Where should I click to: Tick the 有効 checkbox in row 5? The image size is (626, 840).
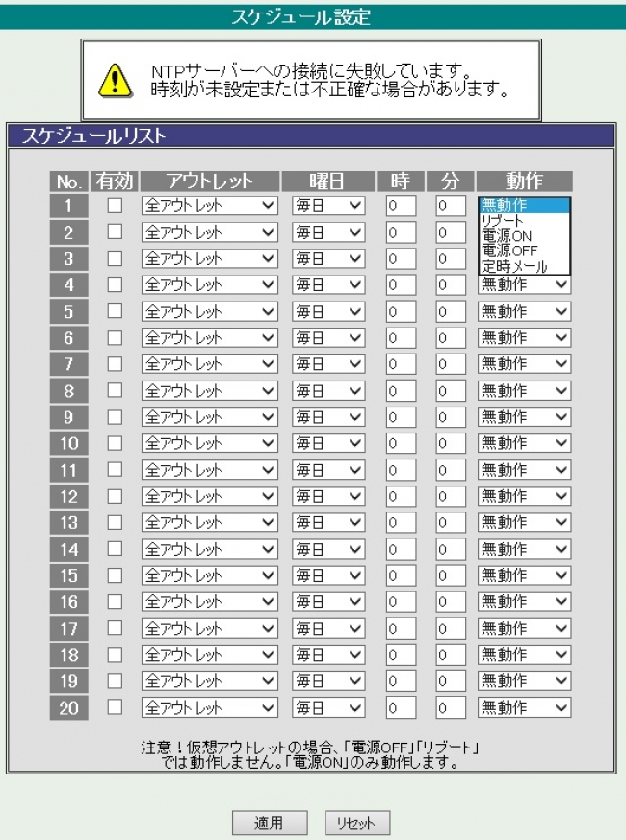(x=115, y=311)
